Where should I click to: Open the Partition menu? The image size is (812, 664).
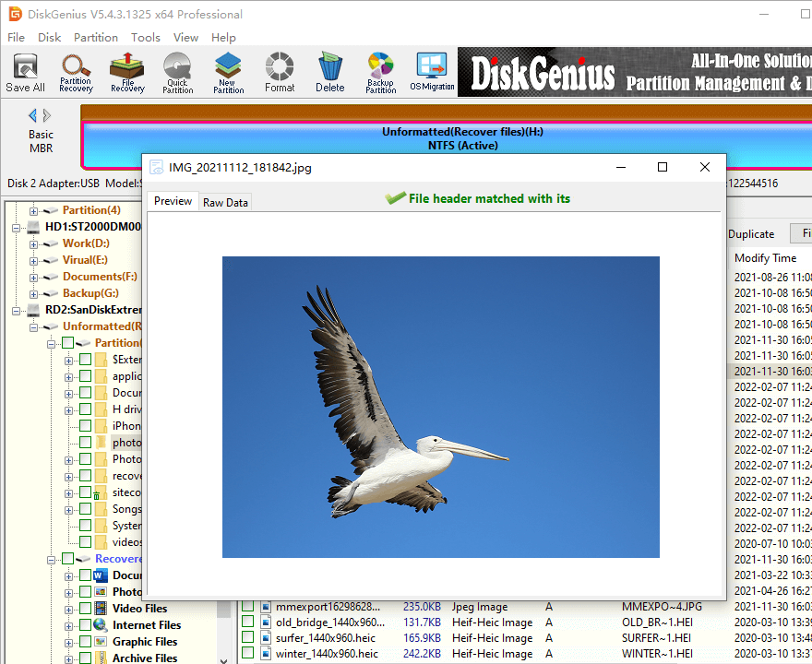96,38
